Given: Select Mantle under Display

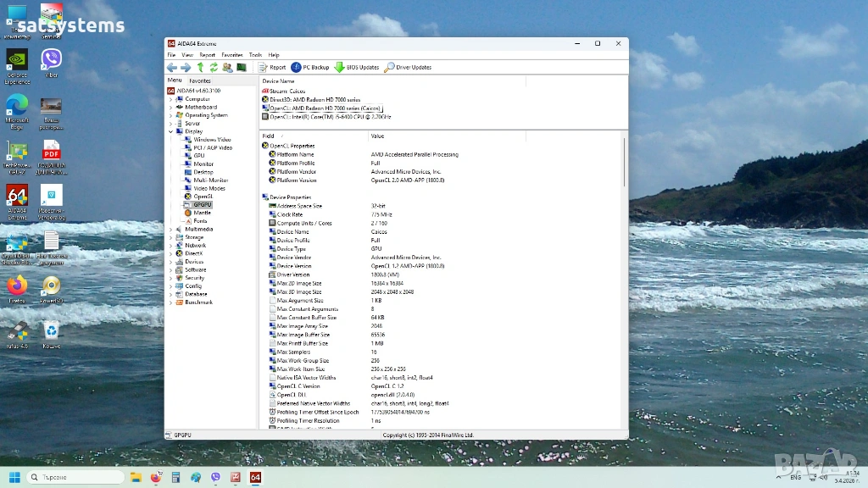Looking at the screenshot, I should click(202, 213).
